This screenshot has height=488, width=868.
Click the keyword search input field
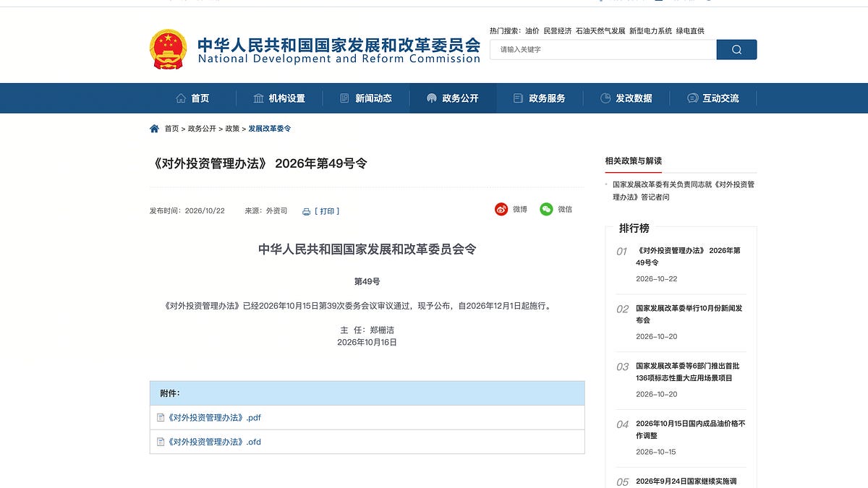[603, 49]
